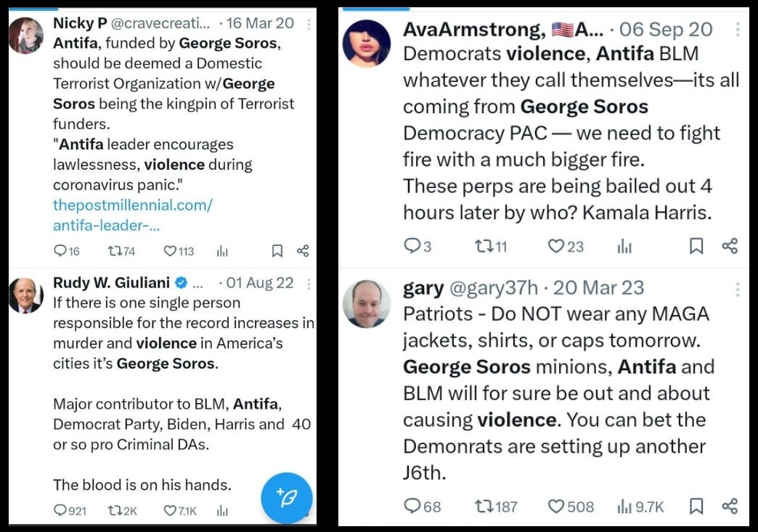The image size is (758, 532).
Task: Open AvaArmstrong's avatar picture
Action: pos(367,44)
